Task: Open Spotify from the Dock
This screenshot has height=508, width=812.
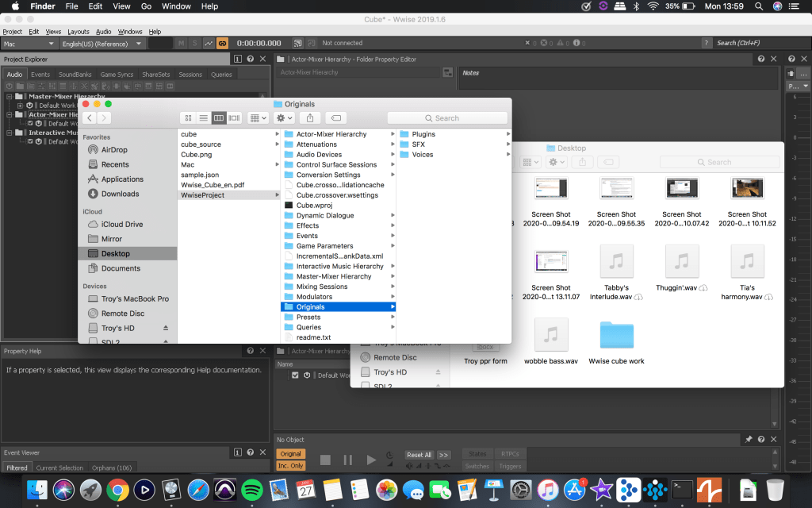Action: click(251, 490)
